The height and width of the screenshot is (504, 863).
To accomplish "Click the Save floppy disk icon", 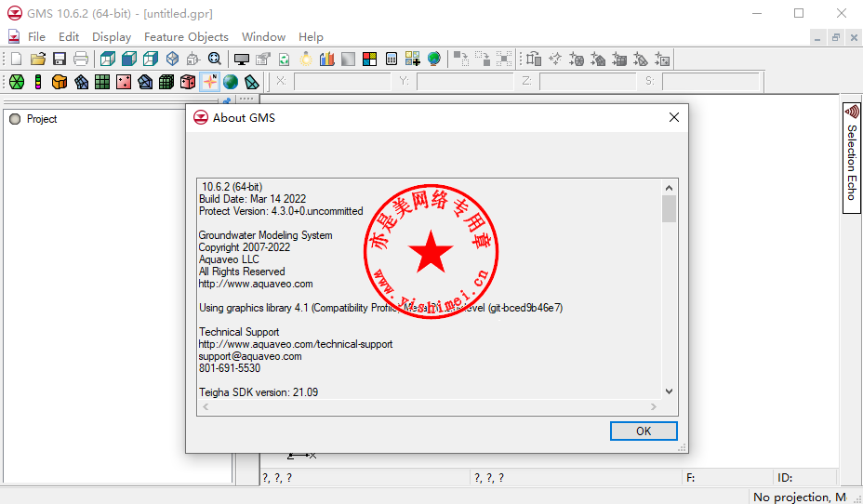I will [x=60, y=59].
